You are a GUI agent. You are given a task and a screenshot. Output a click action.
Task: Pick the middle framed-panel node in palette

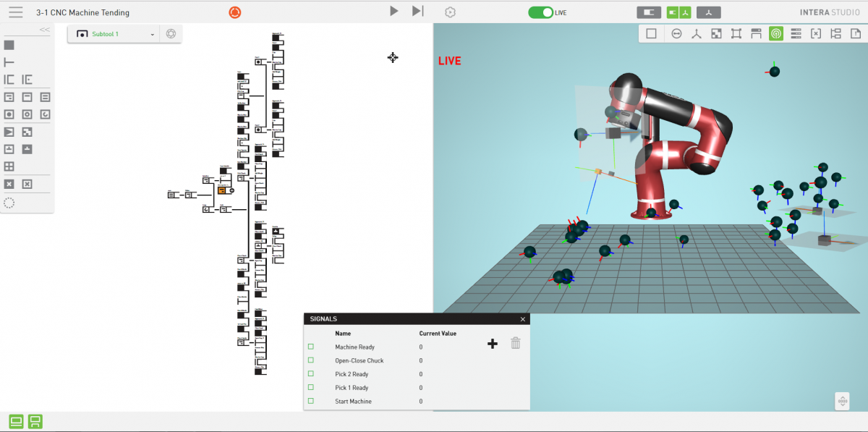pos(27,97)
